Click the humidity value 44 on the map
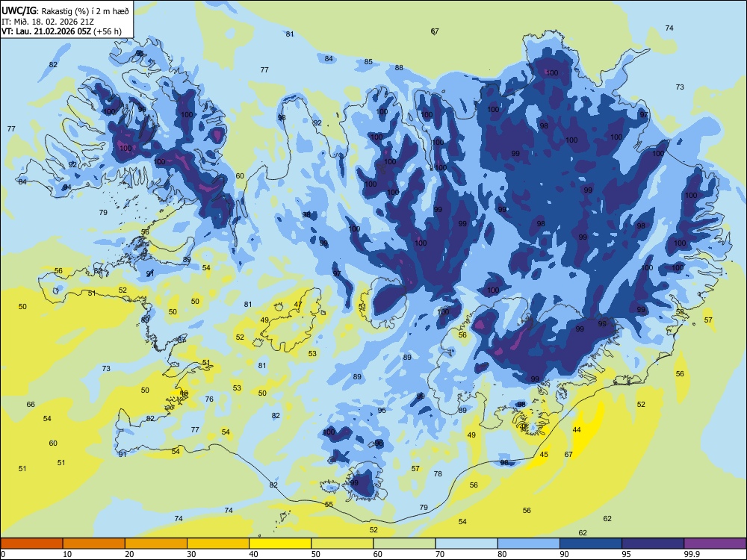The image size is (747, 560). click(577, 429)
